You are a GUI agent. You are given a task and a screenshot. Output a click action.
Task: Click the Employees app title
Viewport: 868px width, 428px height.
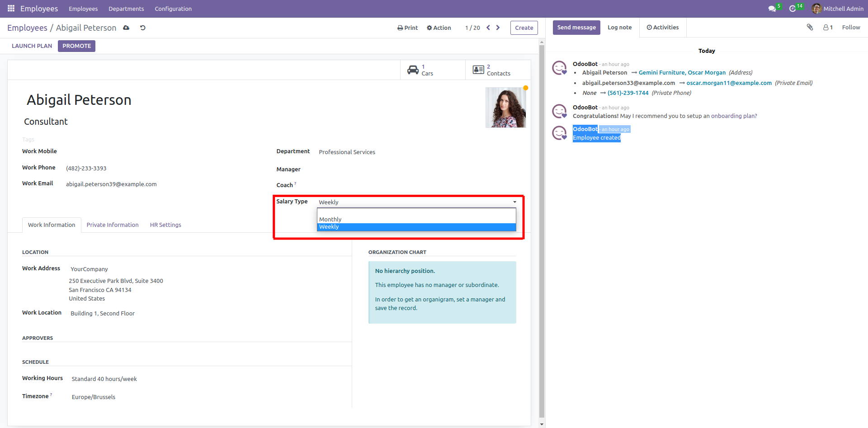(x=39, y=9)
